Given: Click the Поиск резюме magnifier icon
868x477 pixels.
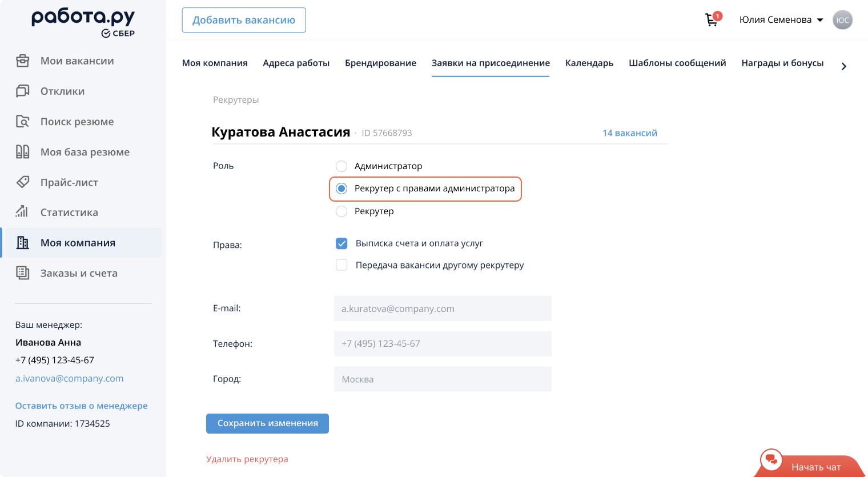Looking at the screenshot, I should click(22, 121).
